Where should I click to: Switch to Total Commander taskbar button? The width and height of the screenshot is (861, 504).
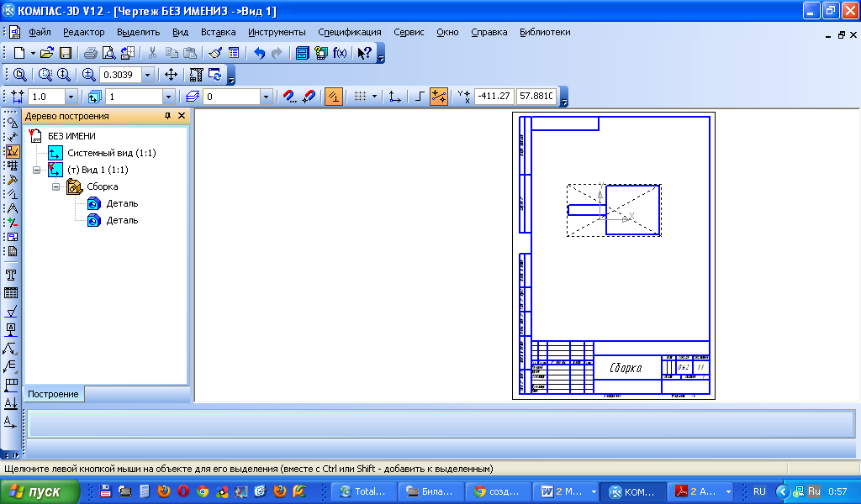[363, 491]
